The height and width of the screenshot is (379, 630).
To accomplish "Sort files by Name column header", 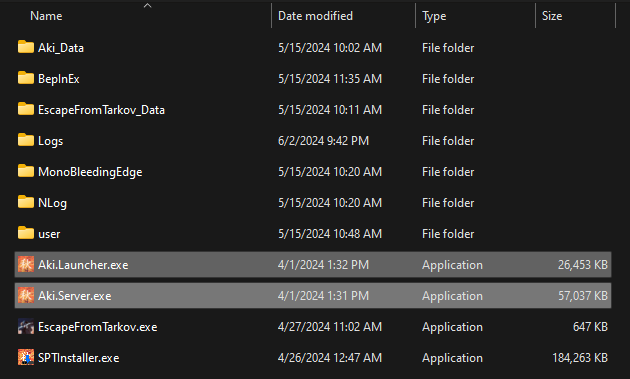I will 46,16.
